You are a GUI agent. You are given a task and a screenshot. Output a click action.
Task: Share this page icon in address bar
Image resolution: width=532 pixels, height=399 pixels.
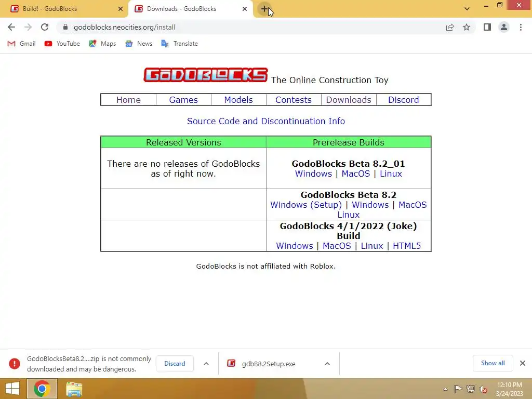450,27
